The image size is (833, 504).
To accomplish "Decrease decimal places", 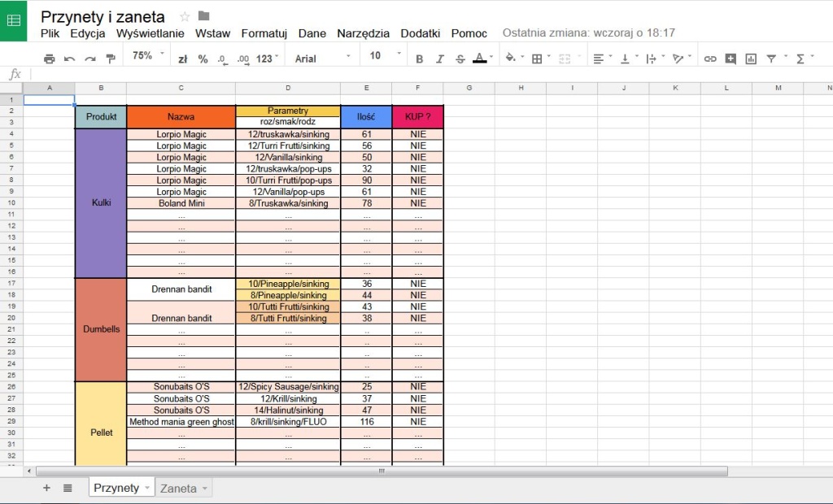I will click(223, 59).
